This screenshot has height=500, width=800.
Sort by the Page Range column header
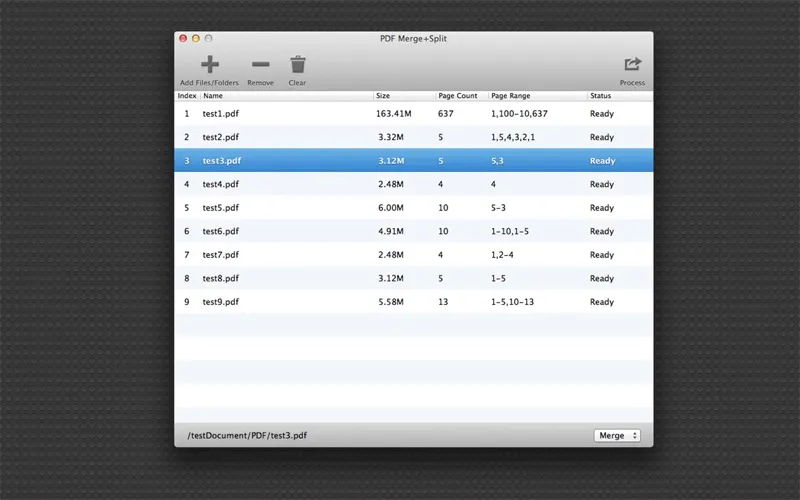tap(511, 95)
